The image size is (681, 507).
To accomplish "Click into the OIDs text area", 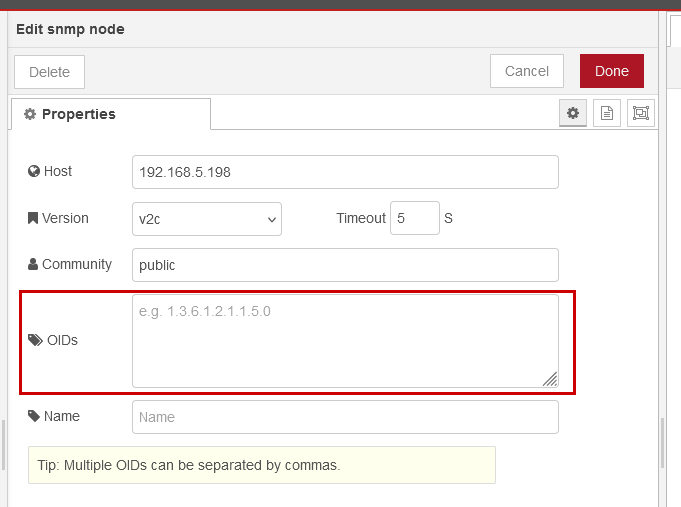I will coord(345,341).
